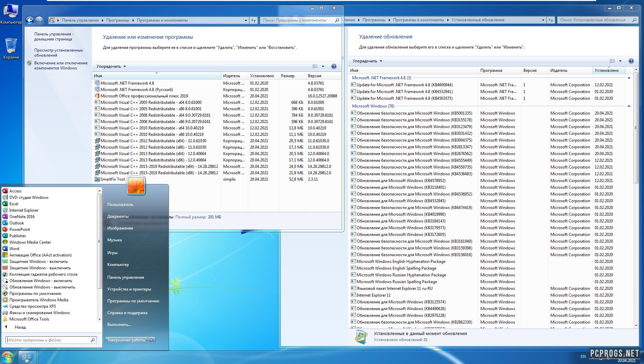The image size is (644, 364).
Task: Select Internet Explorer 11 update row
Action: (x=487, y=295)
